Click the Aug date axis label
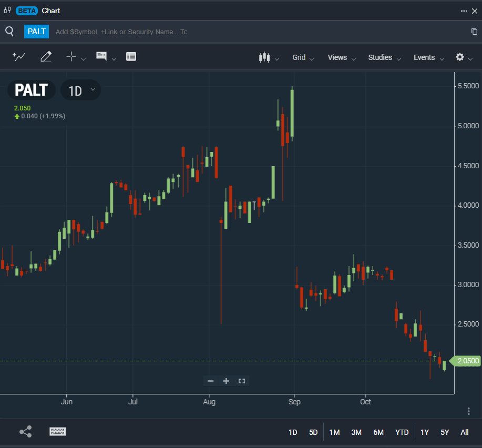Screen dimensions: 482x448 [209, 402]
